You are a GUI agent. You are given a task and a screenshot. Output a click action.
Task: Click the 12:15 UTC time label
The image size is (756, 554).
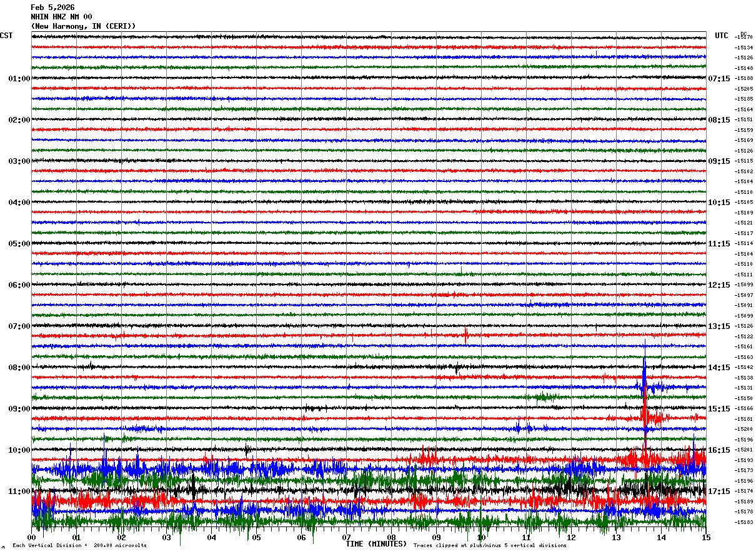pos(719,285)
